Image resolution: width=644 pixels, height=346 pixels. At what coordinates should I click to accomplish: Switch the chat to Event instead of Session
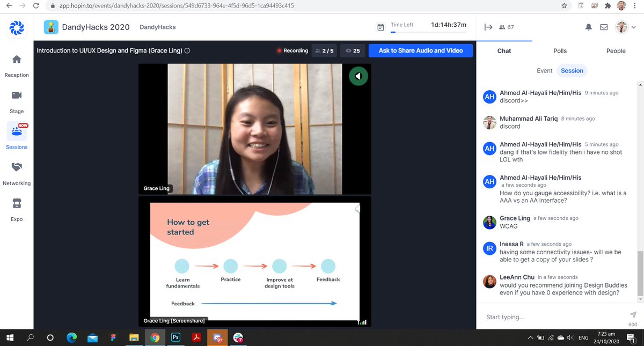point(545,70)
